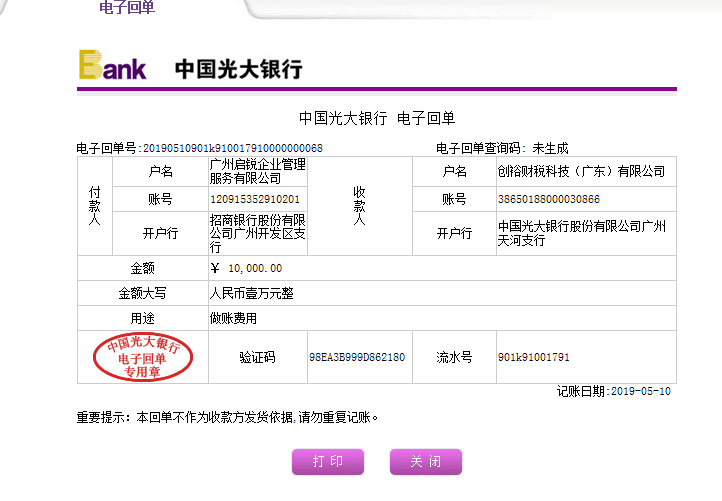
Task: Select verification code 98EA3B999D862180
Action: coord(357,357)
